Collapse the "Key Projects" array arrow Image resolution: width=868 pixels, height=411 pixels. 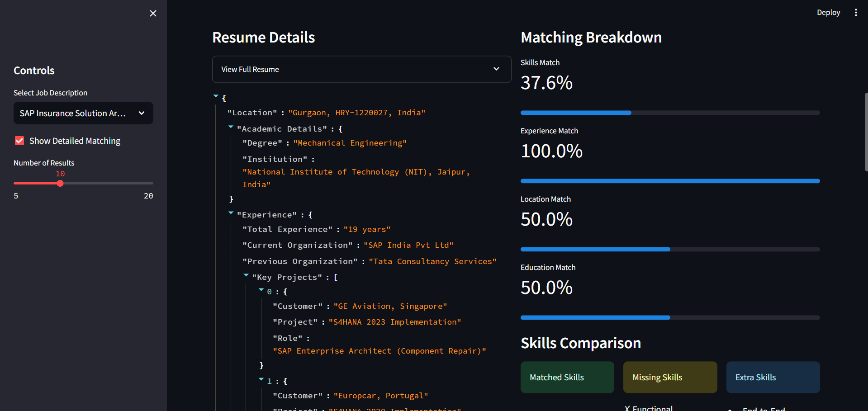click(x=246, y=275)
